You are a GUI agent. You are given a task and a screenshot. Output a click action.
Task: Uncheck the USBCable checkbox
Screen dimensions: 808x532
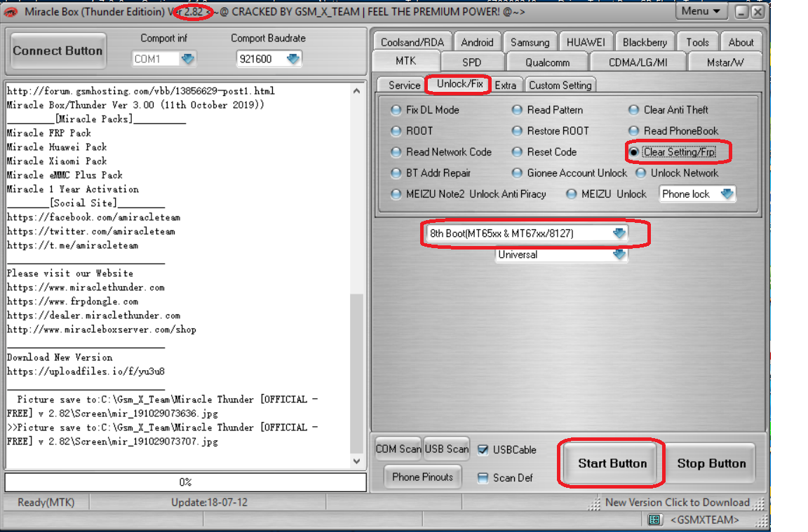(x=482, y=450)
